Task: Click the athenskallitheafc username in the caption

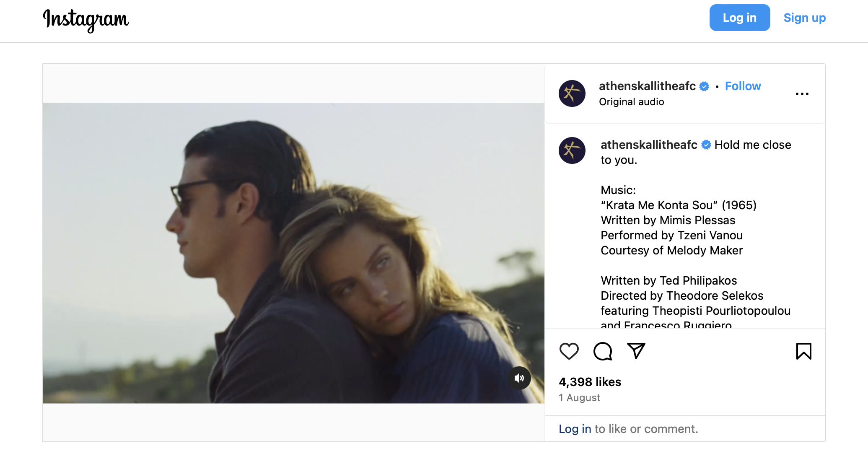Action: (649, 145)
